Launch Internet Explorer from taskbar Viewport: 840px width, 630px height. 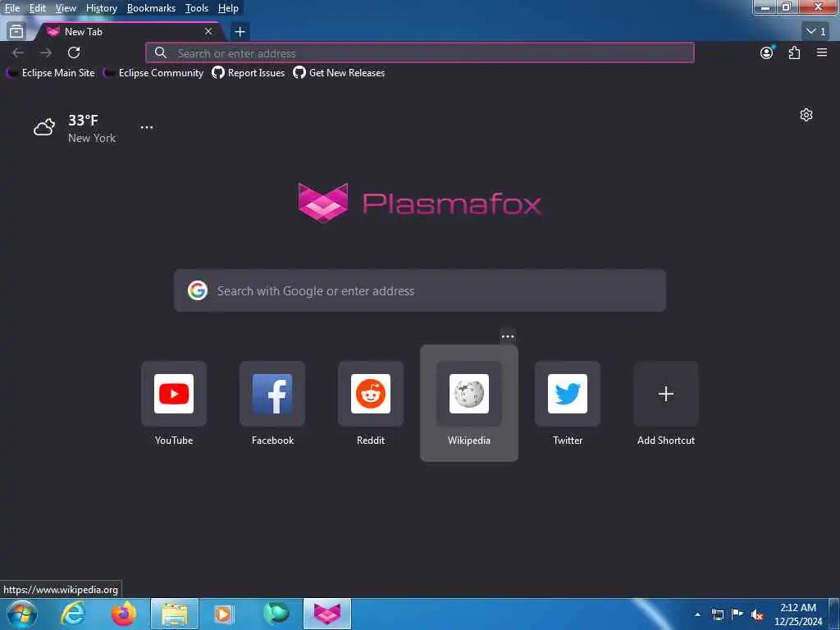72,614
